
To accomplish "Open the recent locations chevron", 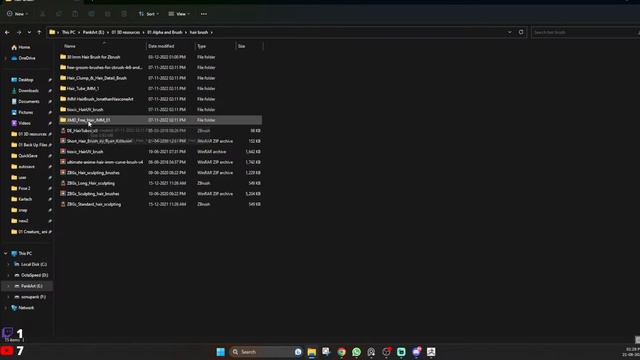I will click(29, 32).
